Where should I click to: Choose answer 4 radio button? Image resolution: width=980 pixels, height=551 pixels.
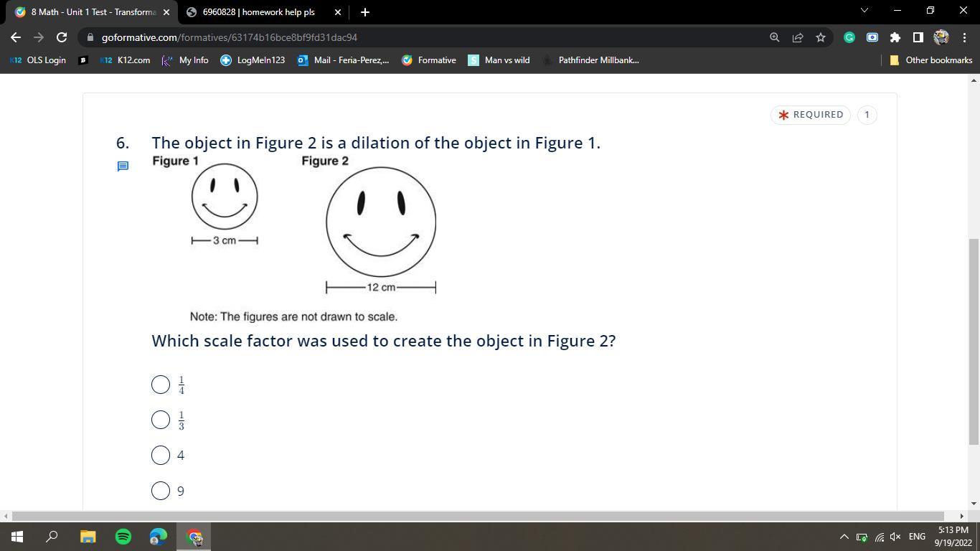coord(161,456)
